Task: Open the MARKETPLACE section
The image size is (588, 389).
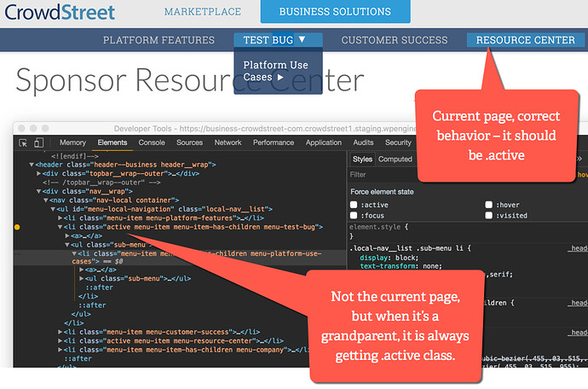Action: coord(203,12)
